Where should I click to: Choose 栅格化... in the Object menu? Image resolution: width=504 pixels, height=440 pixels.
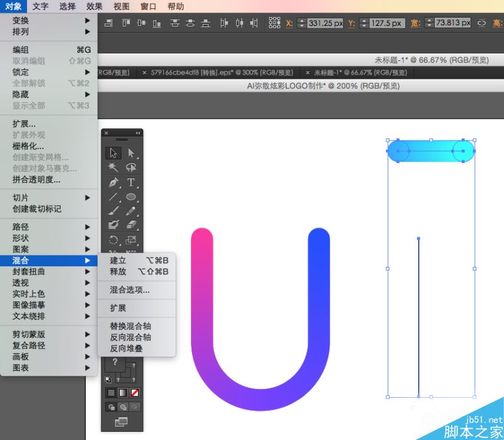[49, 146]
